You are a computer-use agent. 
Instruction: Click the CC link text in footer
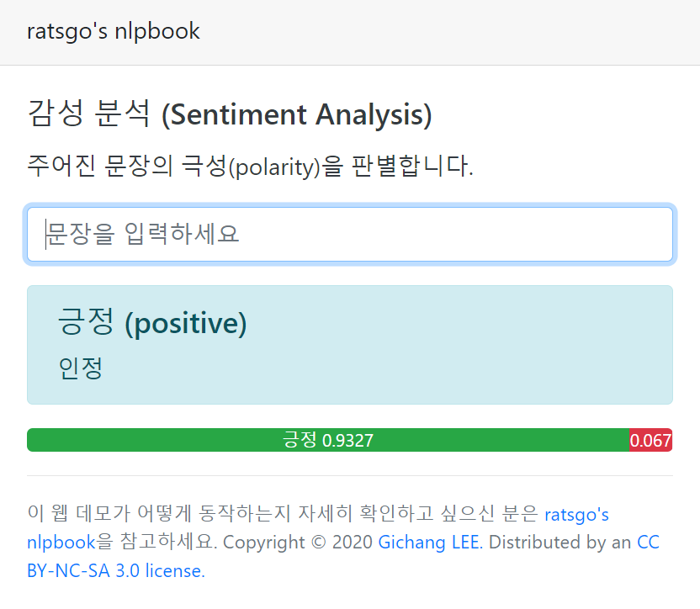[648, 542]
